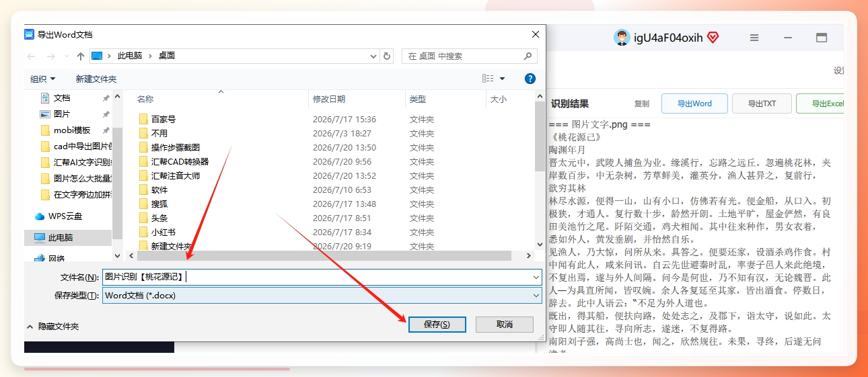
Task: Click the red VIP diamond badge icon
Action: tap(713, 38)
